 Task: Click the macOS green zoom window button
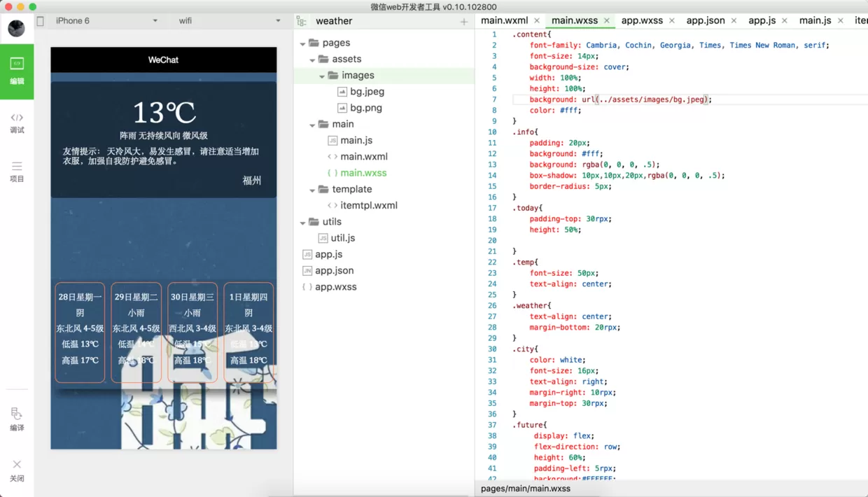[x=32, y=6]
